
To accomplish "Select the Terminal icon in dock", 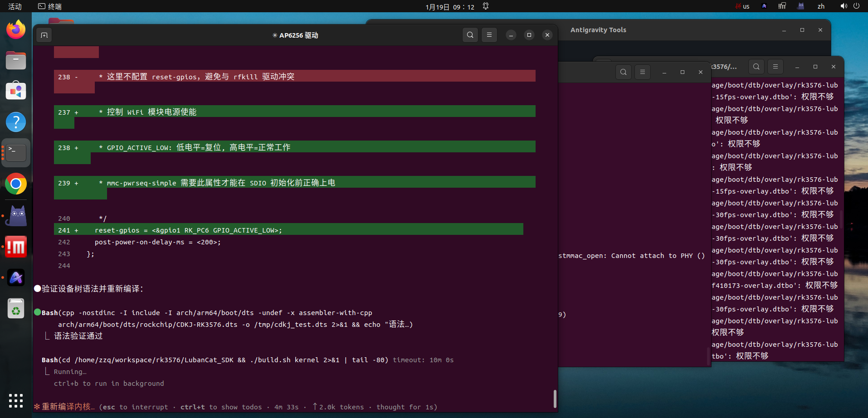I will click(16, 153).
